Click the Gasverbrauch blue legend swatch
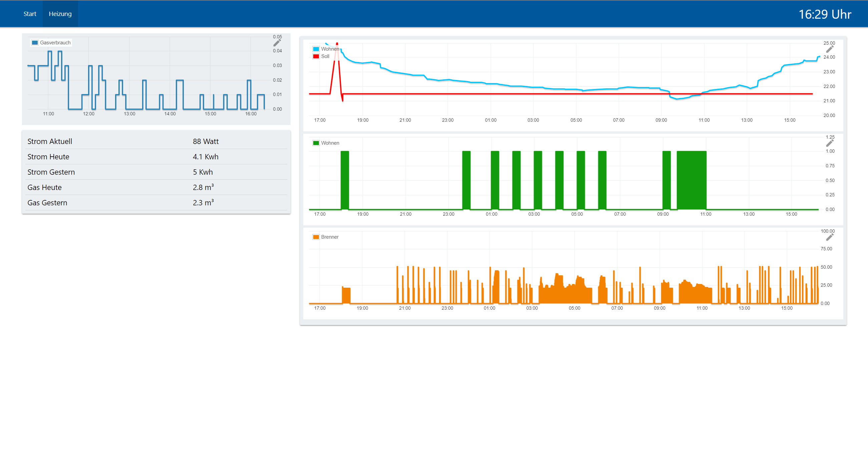 pos(35,43)
